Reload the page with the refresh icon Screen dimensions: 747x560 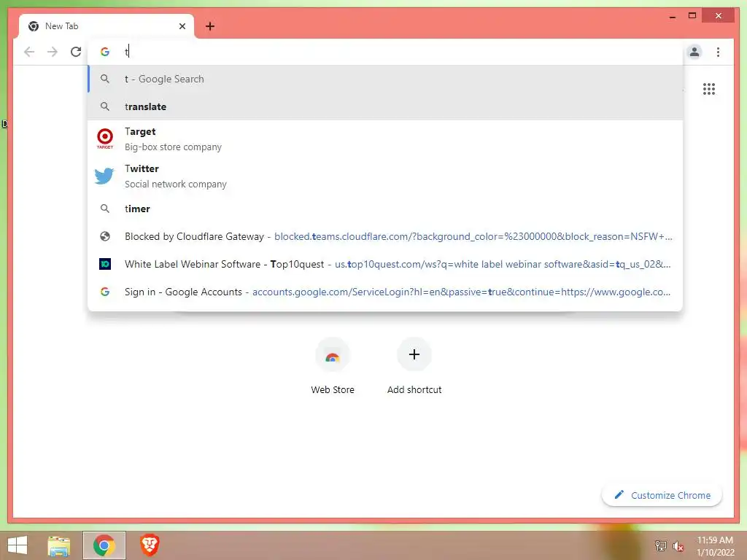[76, 52]
